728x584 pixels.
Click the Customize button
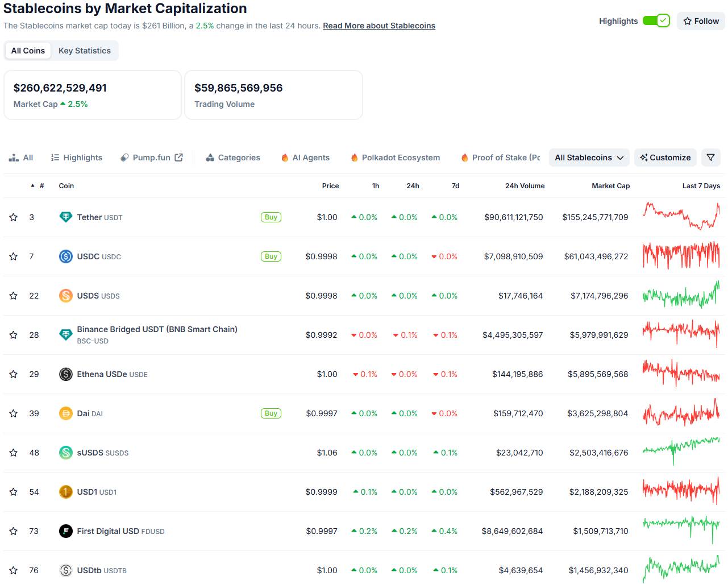click(x=665, y=158)
